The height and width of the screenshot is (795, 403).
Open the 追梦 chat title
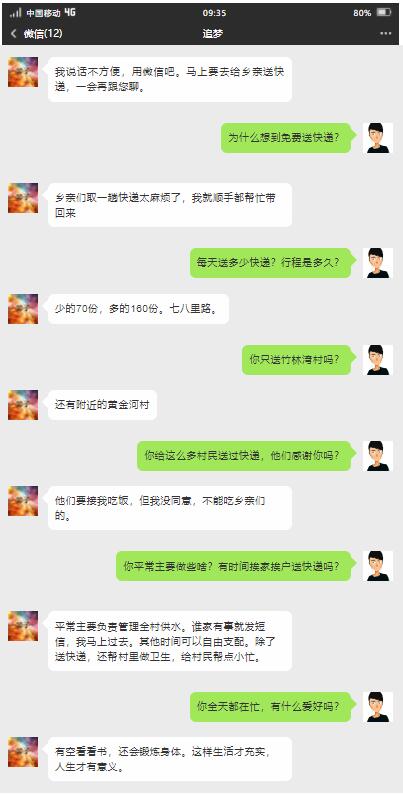pos(213,33)
